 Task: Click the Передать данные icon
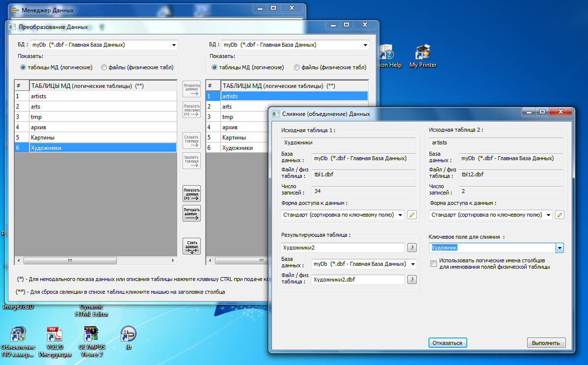191,213
